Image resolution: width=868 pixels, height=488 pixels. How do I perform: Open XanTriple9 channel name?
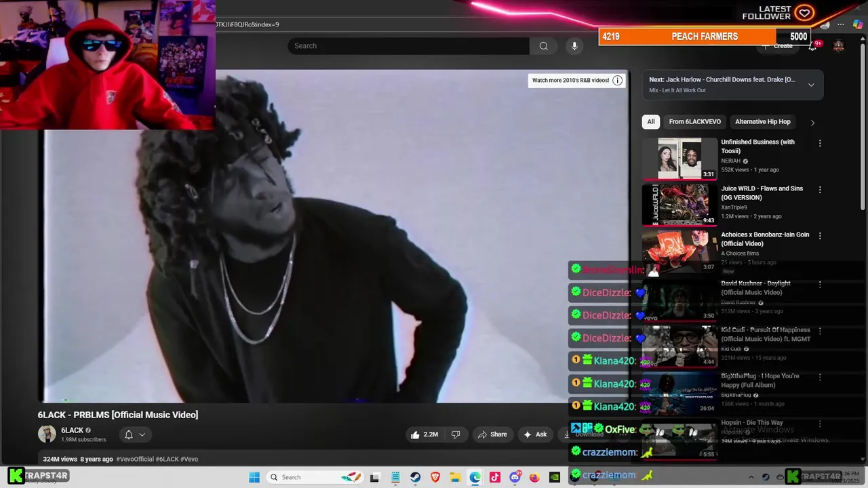pos(734,207)
